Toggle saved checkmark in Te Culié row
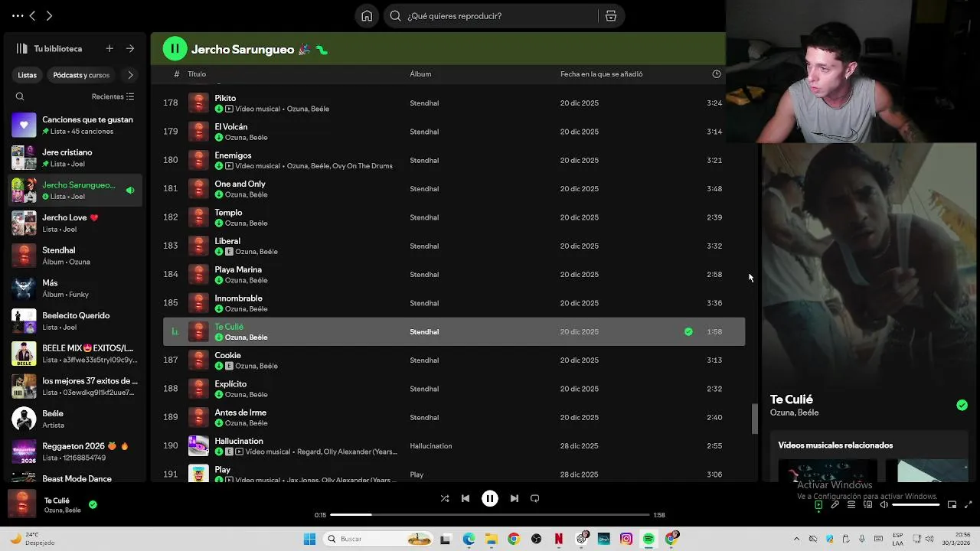The width and height of the screenshot is (980, 551). pyautogui.click(x=688, y=331)
